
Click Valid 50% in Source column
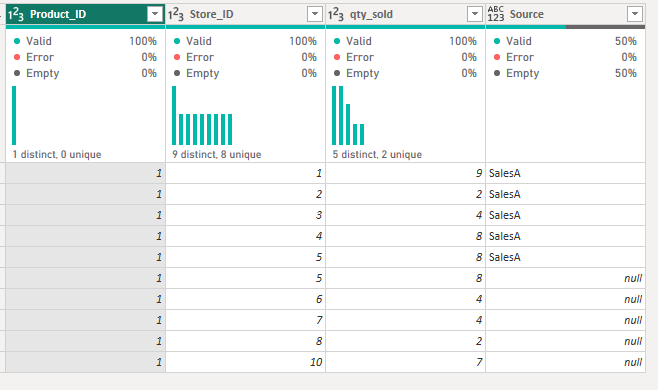coord(565,41)
